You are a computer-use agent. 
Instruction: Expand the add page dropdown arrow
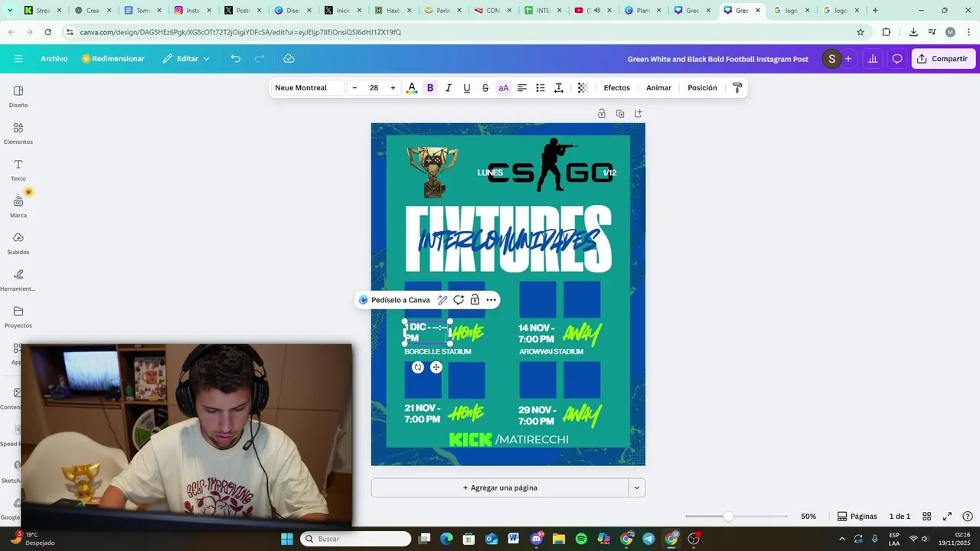pos(636,487)
